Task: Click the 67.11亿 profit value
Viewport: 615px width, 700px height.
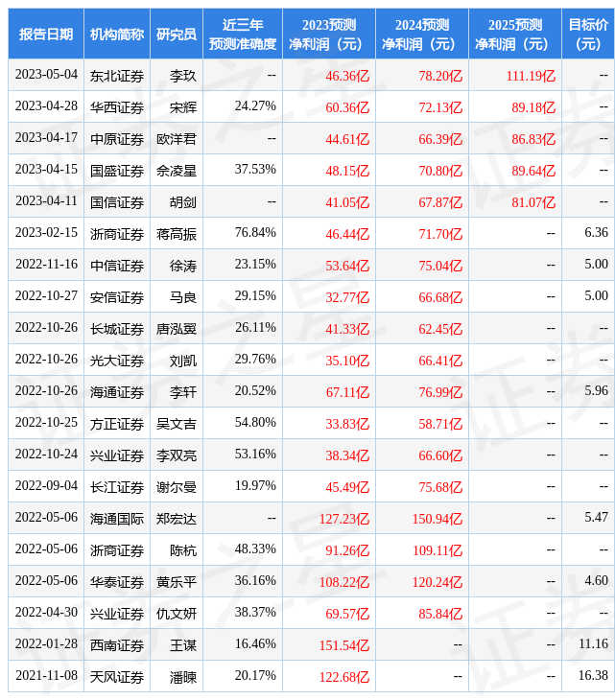Action: tap(347, 393)
